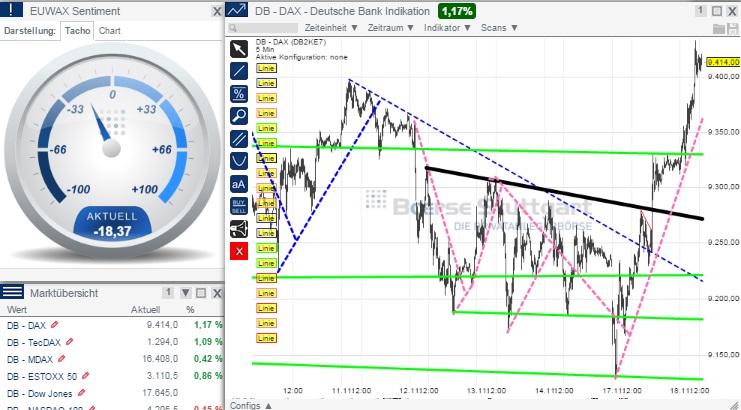
Task: Click the pencil icon next to DB - DAX
Action: click(54, 325)
